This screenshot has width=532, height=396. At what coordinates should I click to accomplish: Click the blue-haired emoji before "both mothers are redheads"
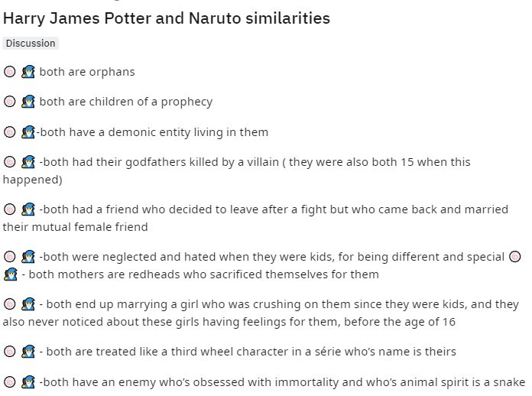click(x=10, y=274)
